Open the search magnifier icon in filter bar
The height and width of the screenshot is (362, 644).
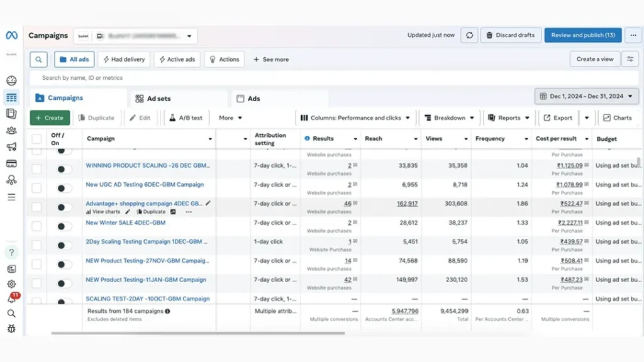[x=38, y=60]
